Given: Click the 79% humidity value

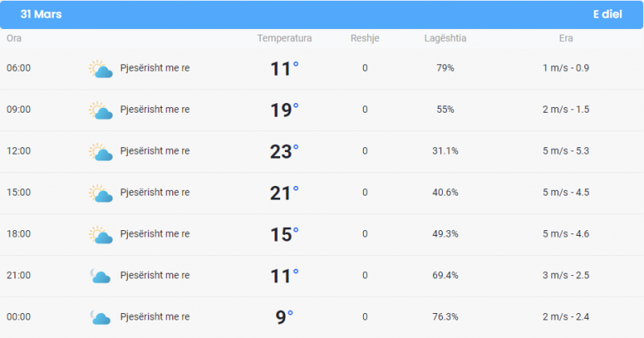Looking at the screenshot, I should coord(445,68).
